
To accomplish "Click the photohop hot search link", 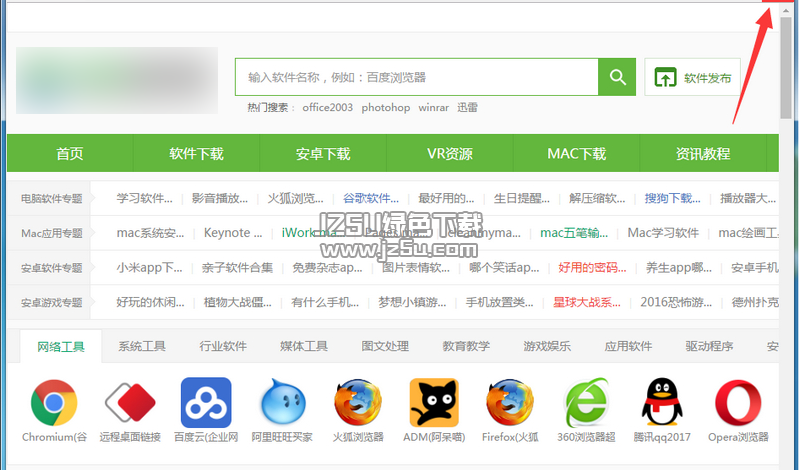I will [x=386, y=108].
